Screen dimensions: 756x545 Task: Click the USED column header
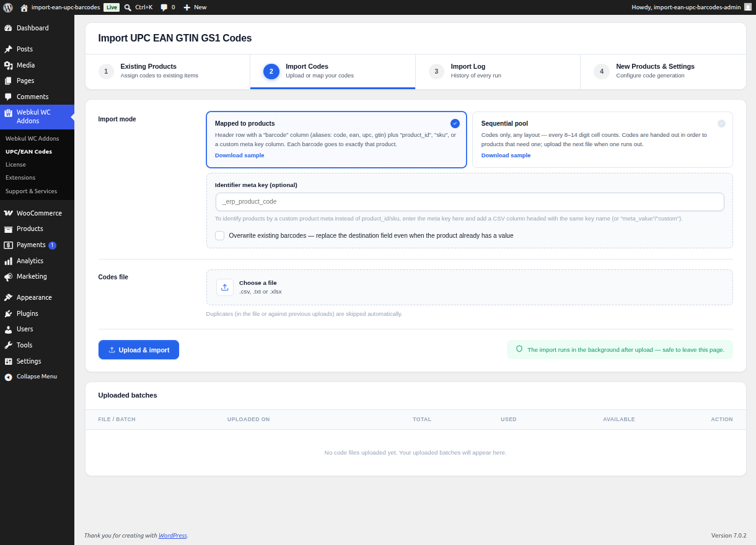509,419
